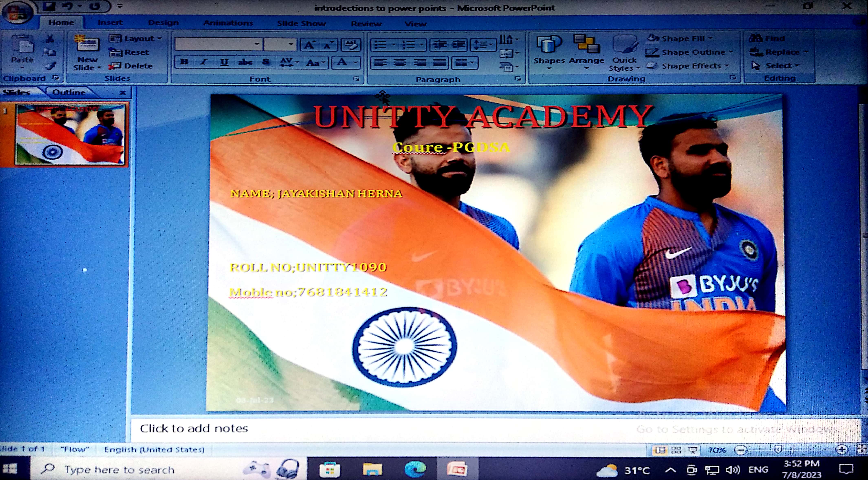Click the Clear Formatting icon

click(350, 45)
